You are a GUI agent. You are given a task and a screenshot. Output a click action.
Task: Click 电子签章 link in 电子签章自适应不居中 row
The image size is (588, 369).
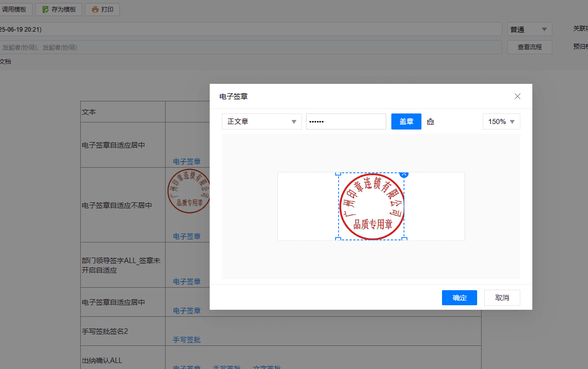click(x=187, y=236)
